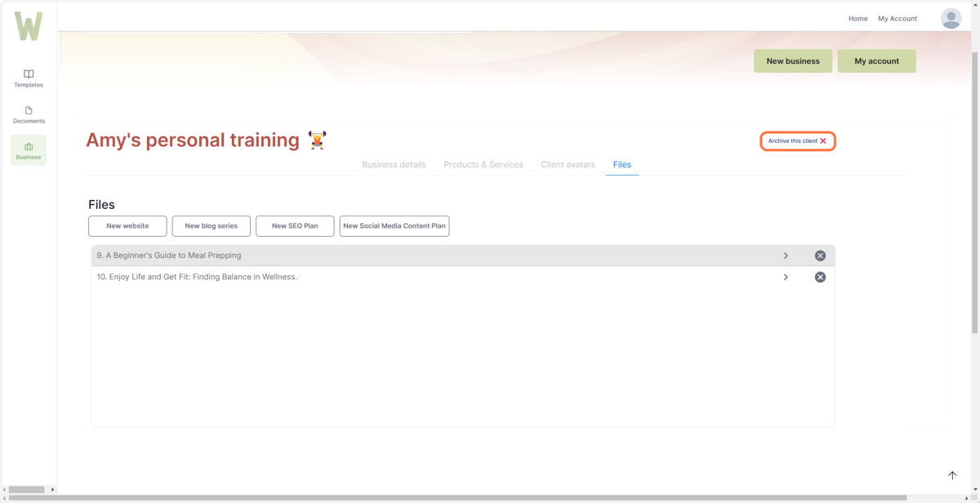Open My Account in top navigation

pos(898,19)
